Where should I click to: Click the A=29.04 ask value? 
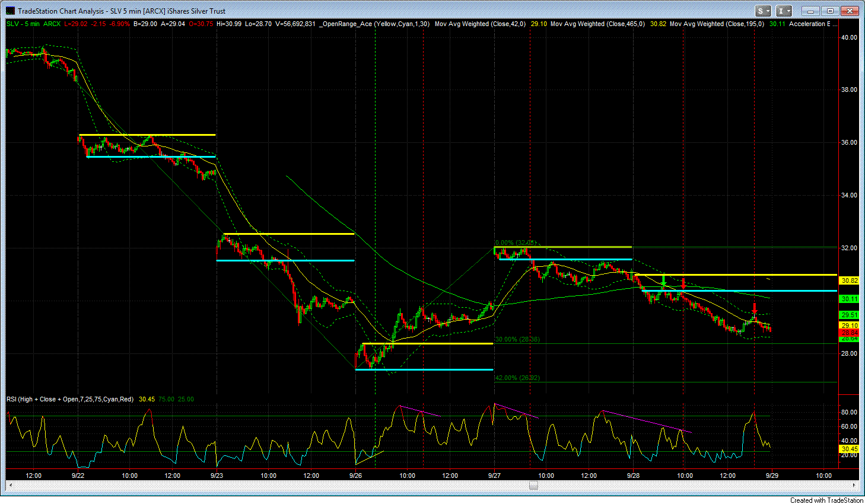coord(172,24)
